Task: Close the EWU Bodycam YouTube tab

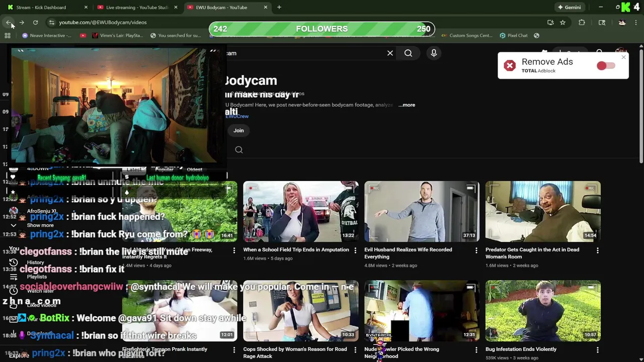Action: 265,7
